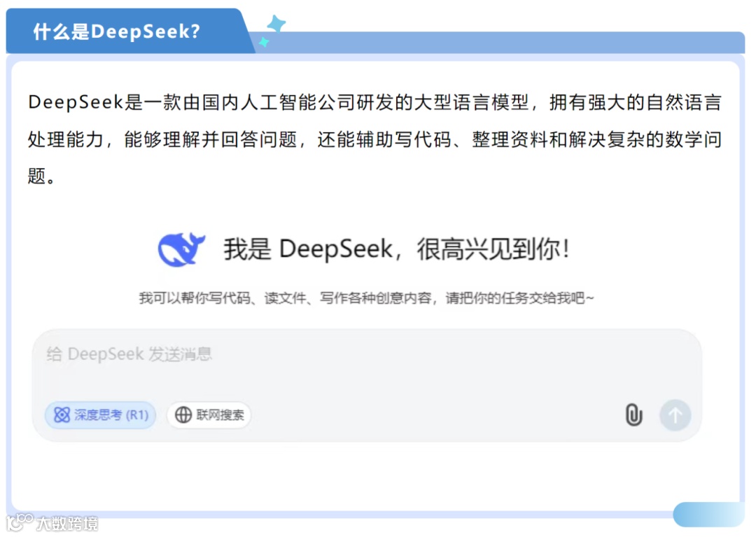Click the small sparkle star near header tab
The image size is (756, 537).
click(x=264, y=42)
